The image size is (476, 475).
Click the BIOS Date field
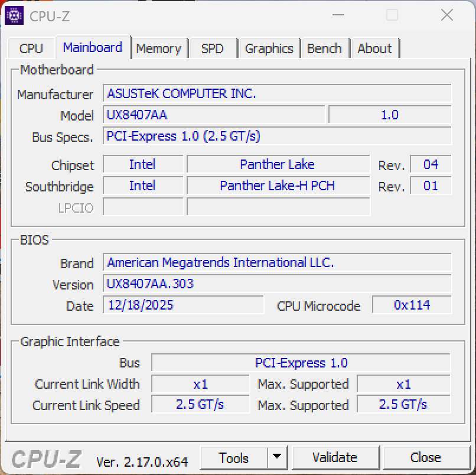tap(183, 305)
